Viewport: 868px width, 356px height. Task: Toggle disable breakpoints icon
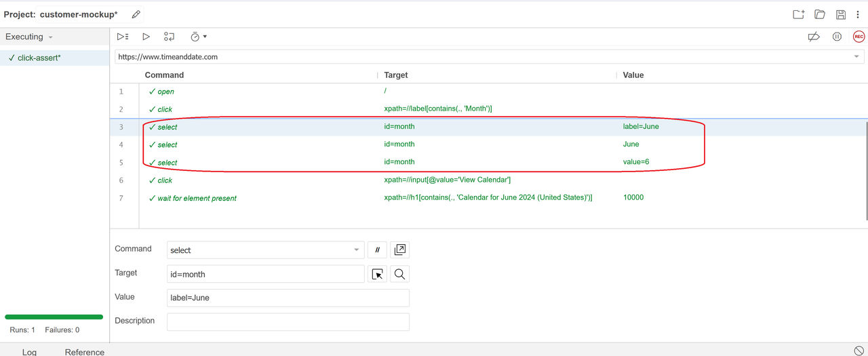(x=814, y=37)
